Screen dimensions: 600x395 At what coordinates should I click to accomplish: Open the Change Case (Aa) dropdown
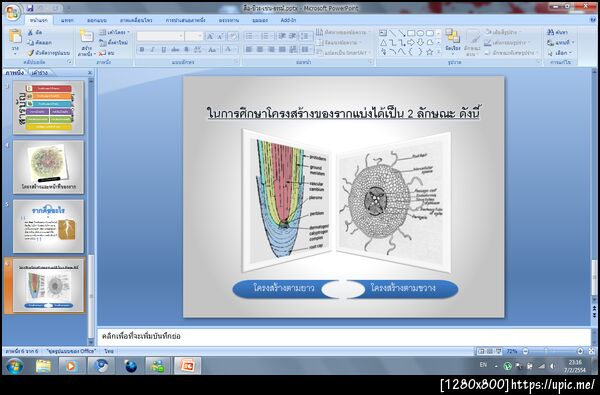tap(213, 49)
